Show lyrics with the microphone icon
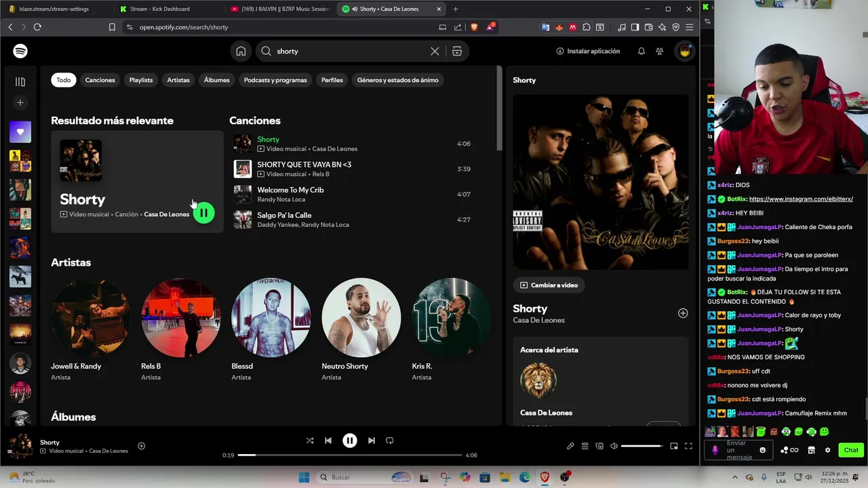Viewport: 868px width, 488px height. pyautogui.click(x=570, y=446)
